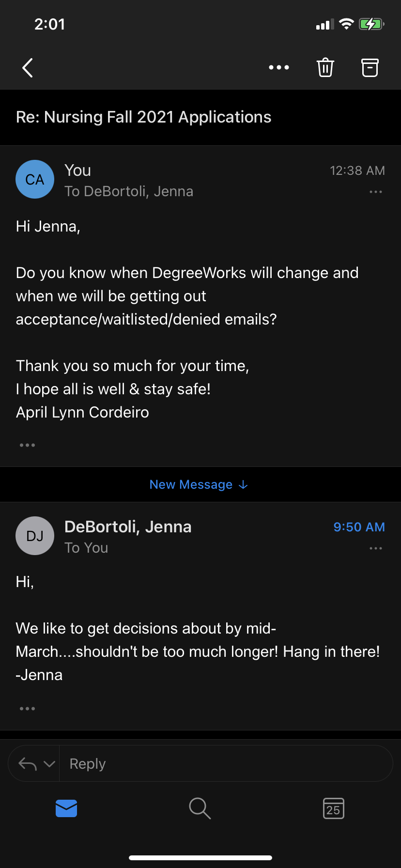Tap the DeBortoli, Jenna sender name

click(128, 527)
